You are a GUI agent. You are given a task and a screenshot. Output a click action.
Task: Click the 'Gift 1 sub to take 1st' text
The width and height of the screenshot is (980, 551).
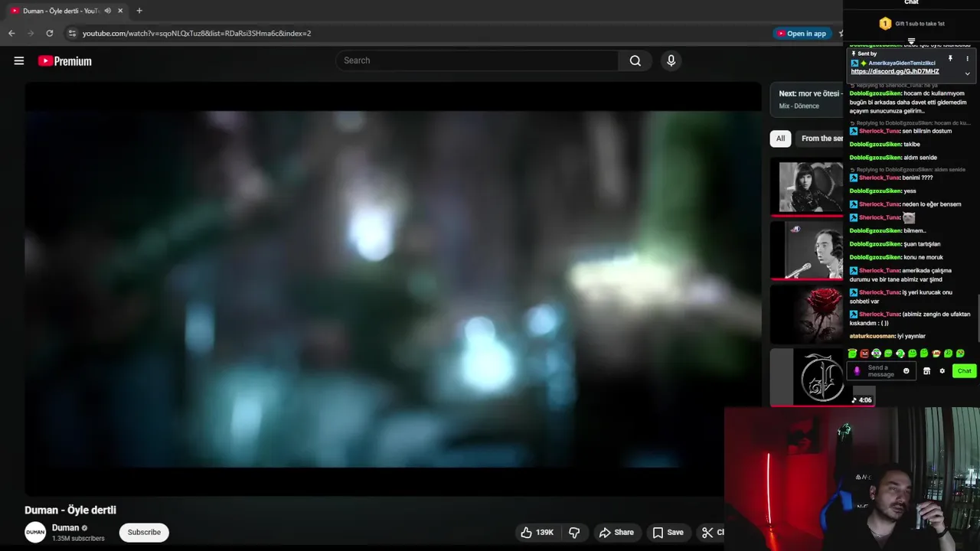point(920,24)
